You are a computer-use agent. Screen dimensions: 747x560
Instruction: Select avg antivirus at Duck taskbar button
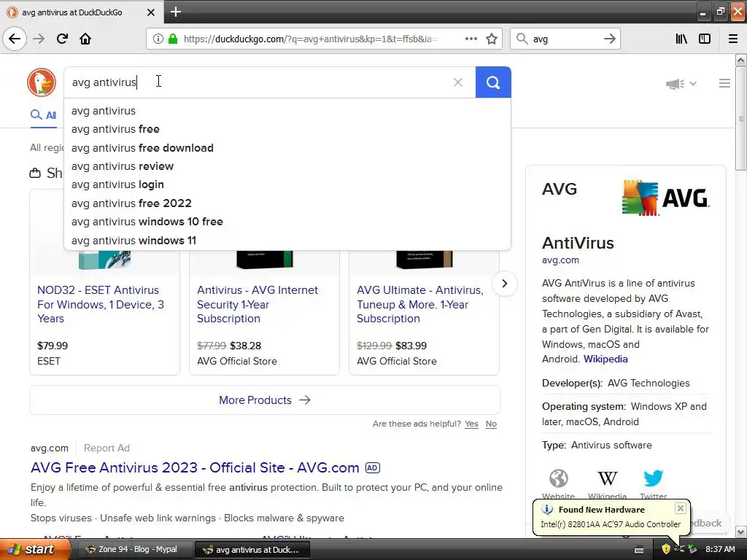coord(252,550)
